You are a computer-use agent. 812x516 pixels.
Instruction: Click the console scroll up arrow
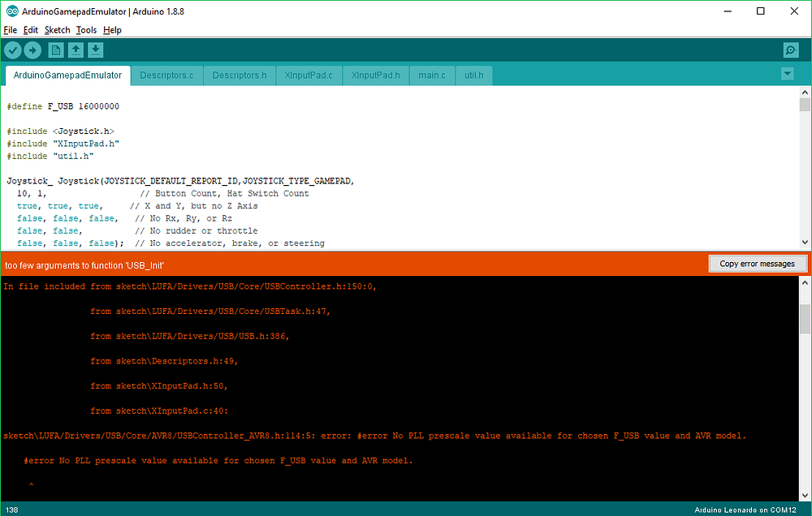[805, 282]
